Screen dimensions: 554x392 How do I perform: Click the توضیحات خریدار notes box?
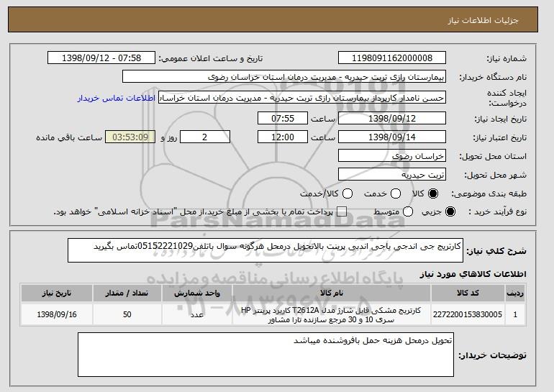click(265, 355)
